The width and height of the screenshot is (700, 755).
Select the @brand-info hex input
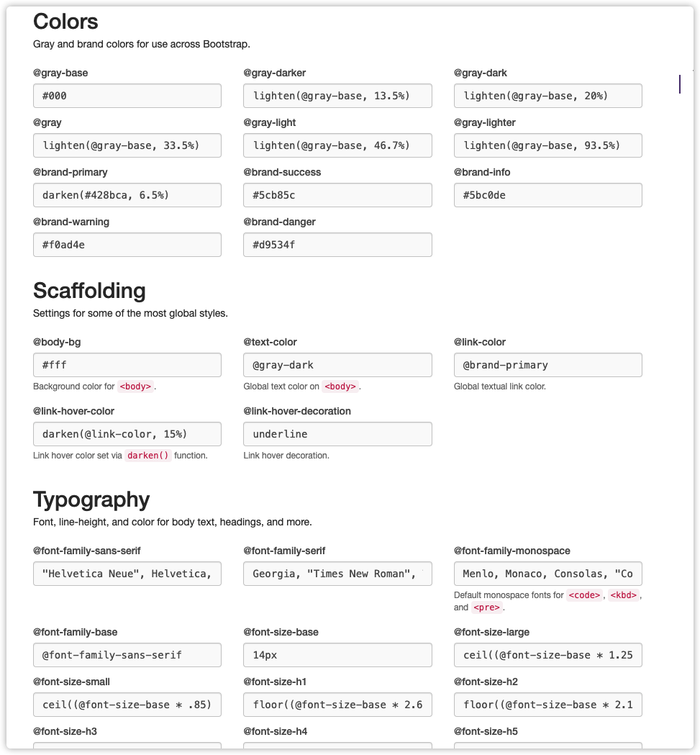547,195
